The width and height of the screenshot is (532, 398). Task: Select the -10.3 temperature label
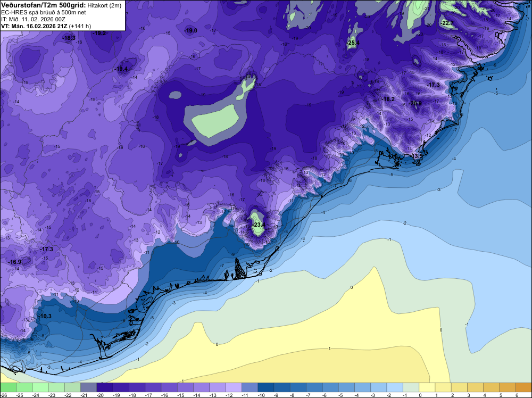pos(45,316)
